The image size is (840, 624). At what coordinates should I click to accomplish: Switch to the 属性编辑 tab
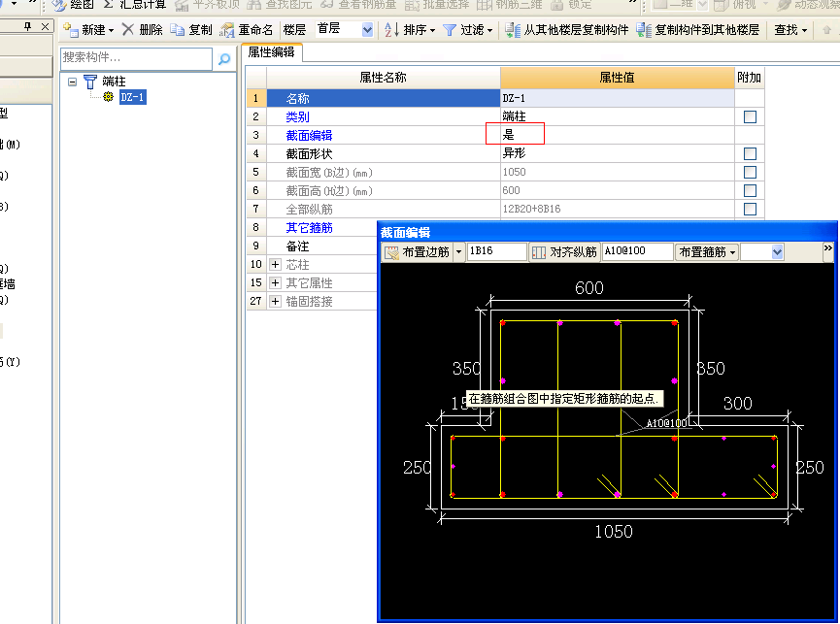tap(272, 51)
